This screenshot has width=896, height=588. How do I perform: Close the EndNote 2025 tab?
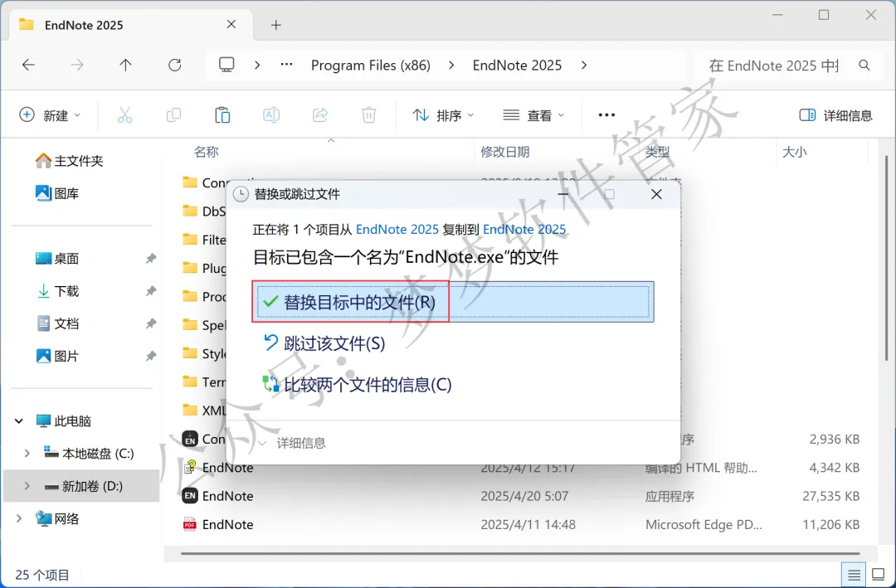coord(231,25)
